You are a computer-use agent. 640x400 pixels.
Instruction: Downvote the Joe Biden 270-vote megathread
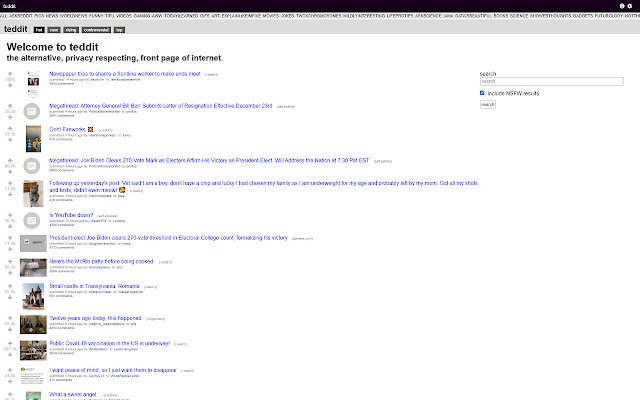[x=10, y=171]
